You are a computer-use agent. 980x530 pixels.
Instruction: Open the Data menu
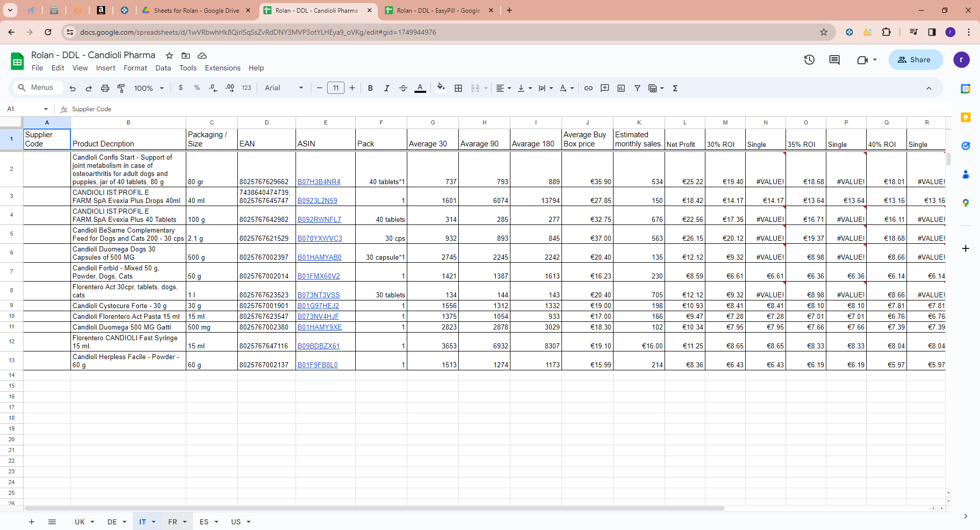163,68
